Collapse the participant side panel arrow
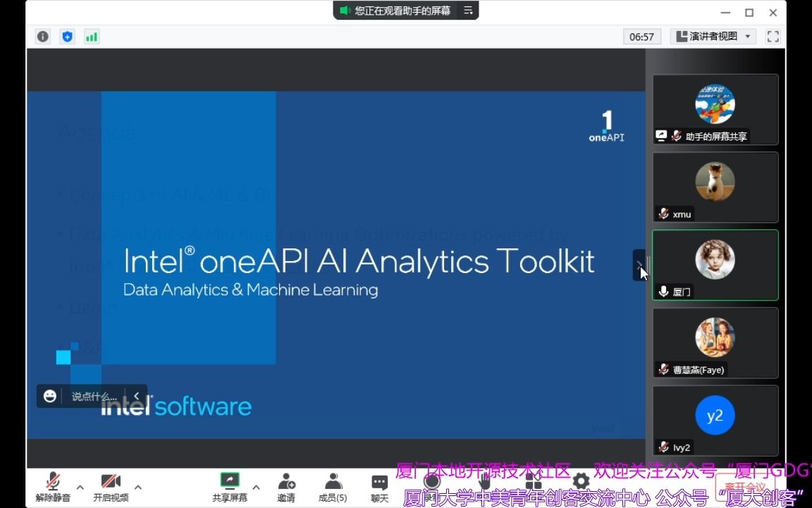Screen dimensions: 812x508 (x=639, y=265)
